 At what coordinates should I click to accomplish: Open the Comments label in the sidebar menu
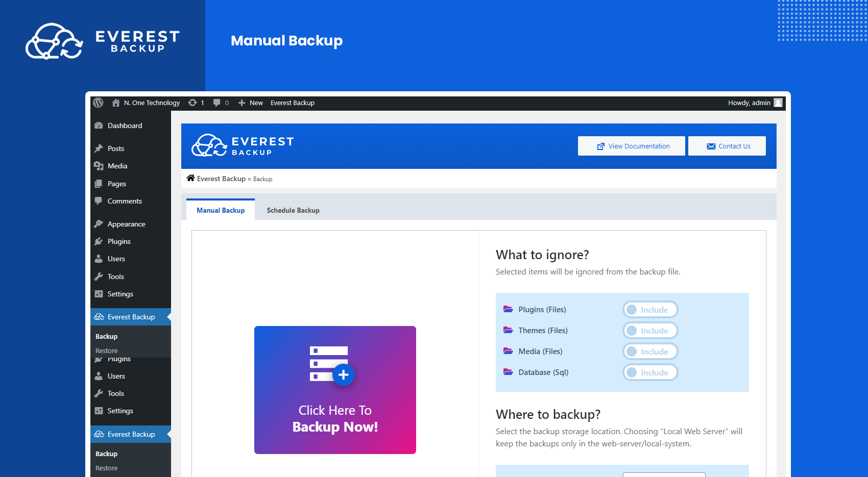[x=125, y=201]
